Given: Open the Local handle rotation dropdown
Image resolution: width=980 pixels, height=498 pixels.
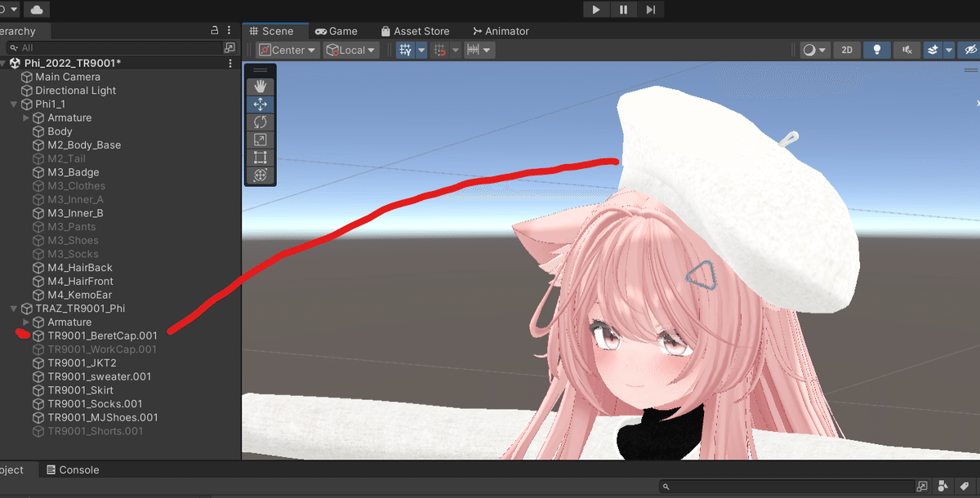Looking at the screenshot, I should [x=351, y=50].
